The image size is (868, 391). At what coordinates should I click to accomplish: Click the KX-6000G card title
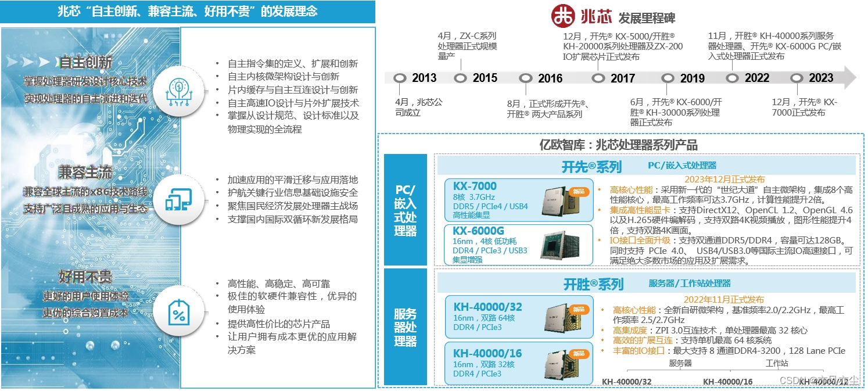pyautogui.click(x=478, y=231)
